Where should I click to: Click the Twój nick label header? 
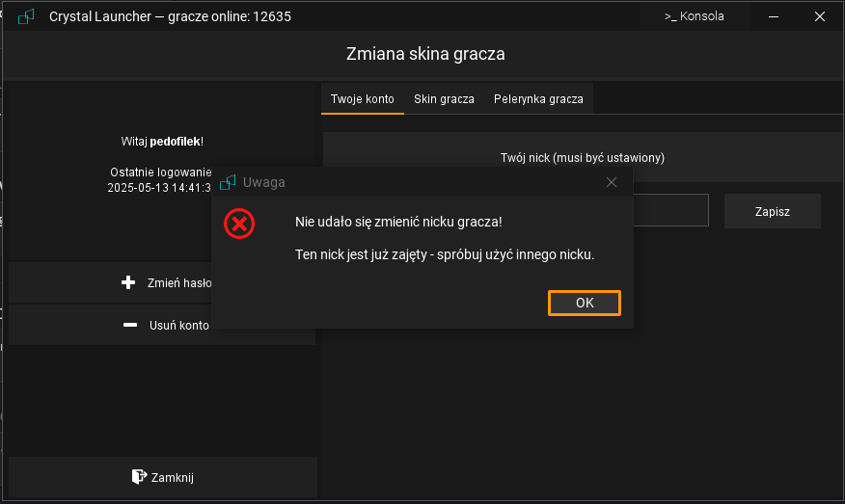[x=582, y=157]
